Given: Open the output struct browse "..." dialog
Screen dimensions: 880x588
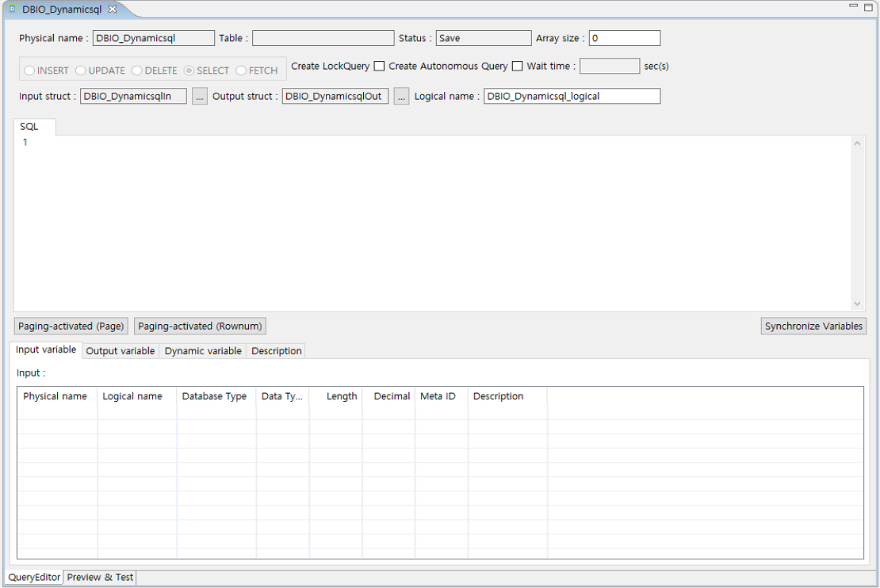Looking at the screenshot, I should tap(401, 96).
